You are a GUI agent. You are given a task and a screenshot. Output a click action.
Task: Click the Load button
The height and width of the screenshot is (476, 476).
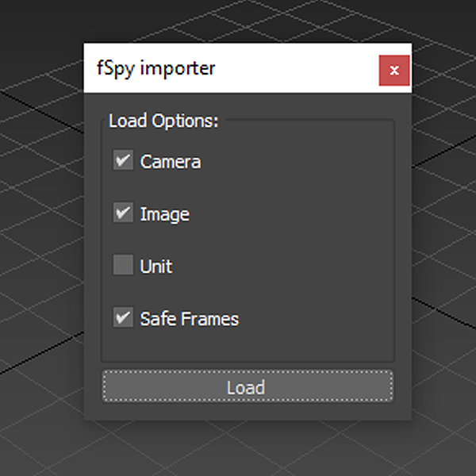[248, 386]
